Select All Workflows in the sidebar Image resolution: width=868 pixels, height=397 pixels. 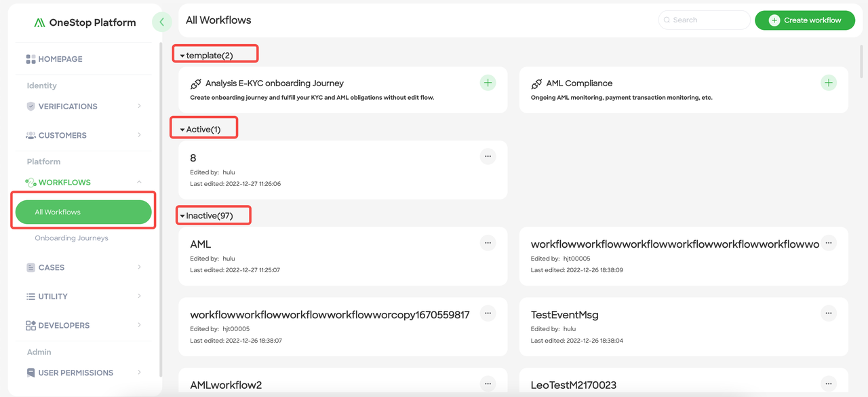(83, 212)
